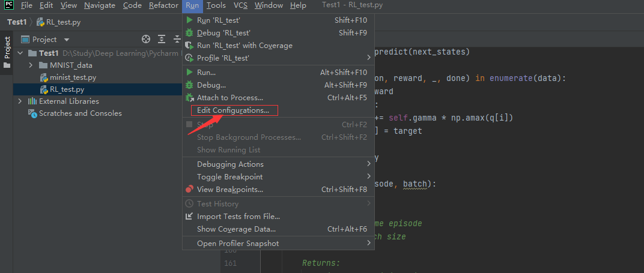Viewport: 644px width, 273px height.
Task: Select minist_test.py in project tree
Action: coord(73,77)
